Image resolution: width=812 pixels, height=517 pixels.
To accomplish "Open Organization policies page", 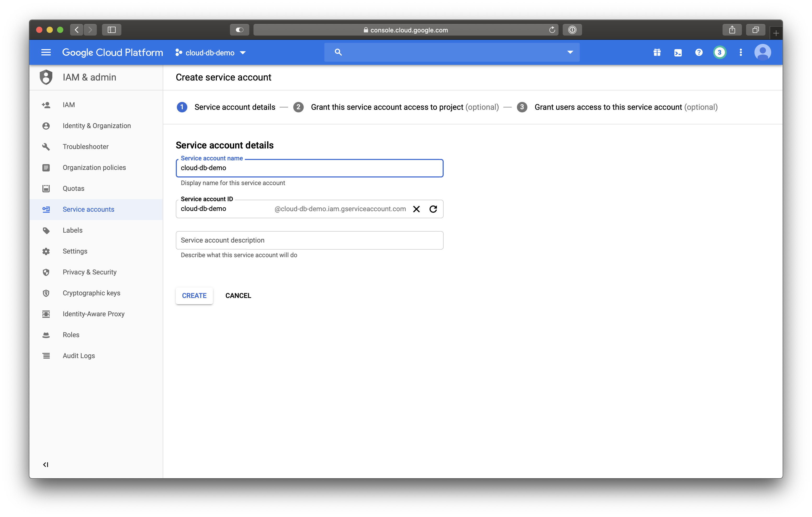I will point(96,168).
